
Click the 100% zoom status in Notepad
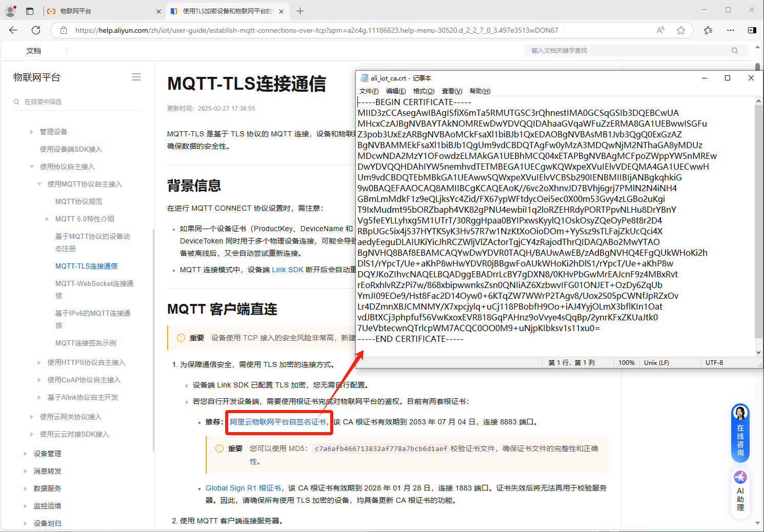coord(626,362)
